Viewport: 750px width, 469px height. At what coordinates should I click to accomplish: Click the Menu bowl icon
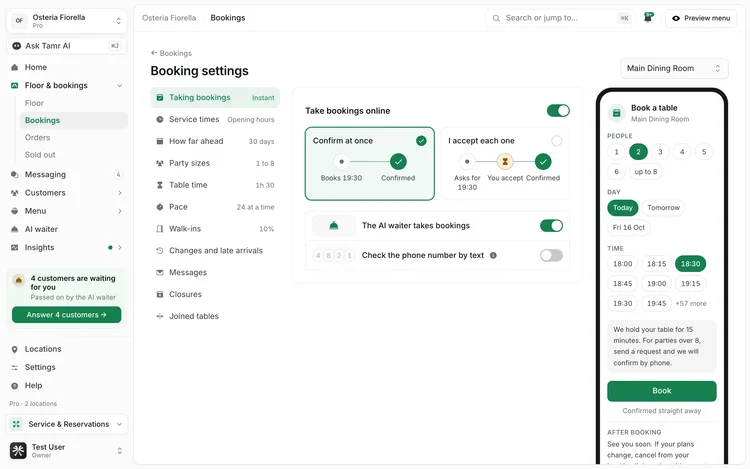click(x=14, y=211)
